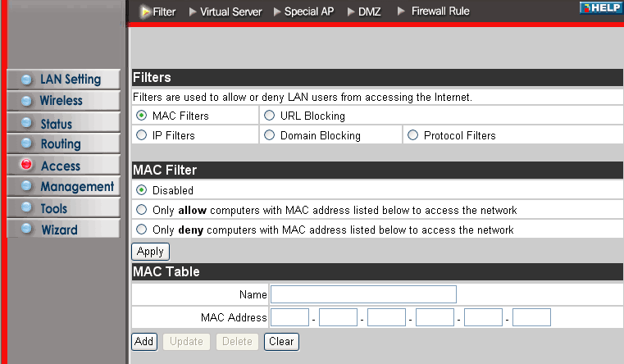Click the arrow icon before Firewall Rule
The height and width of the screenshot is (364, 624).
click(x=401, y=11)
